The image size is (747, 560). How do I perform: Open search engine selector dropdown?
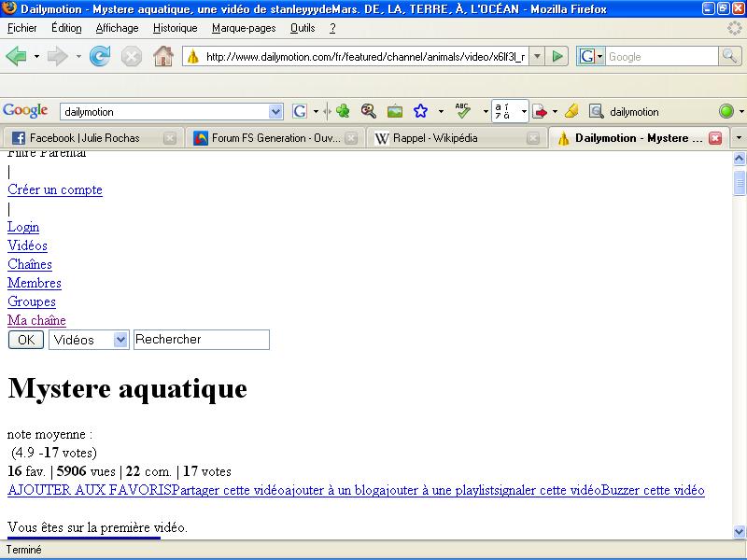coord(600,57)
